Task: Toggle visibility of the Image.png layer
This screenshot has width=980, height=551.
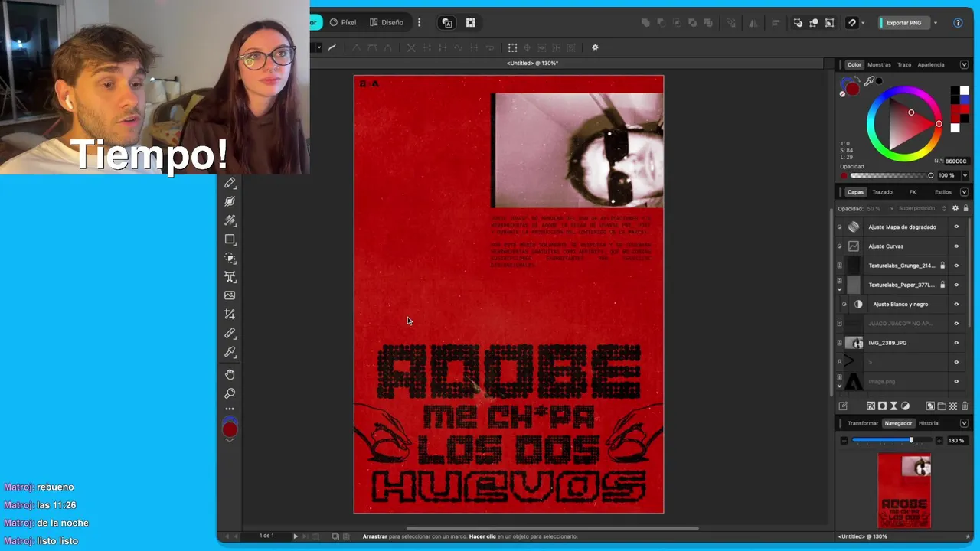Action: coord(956,381)
